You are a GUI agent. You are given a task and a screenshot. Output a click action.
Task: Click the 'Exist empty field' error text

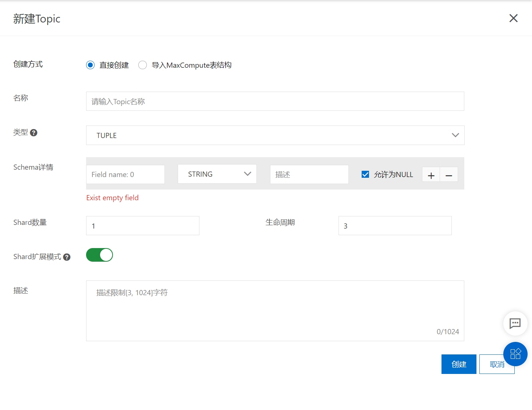(x=113, y=198)
